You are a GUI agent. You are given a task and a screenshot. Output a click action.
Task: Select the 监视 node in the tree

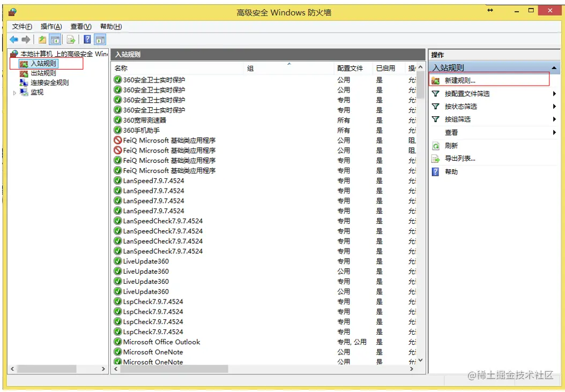click(37, 92)
